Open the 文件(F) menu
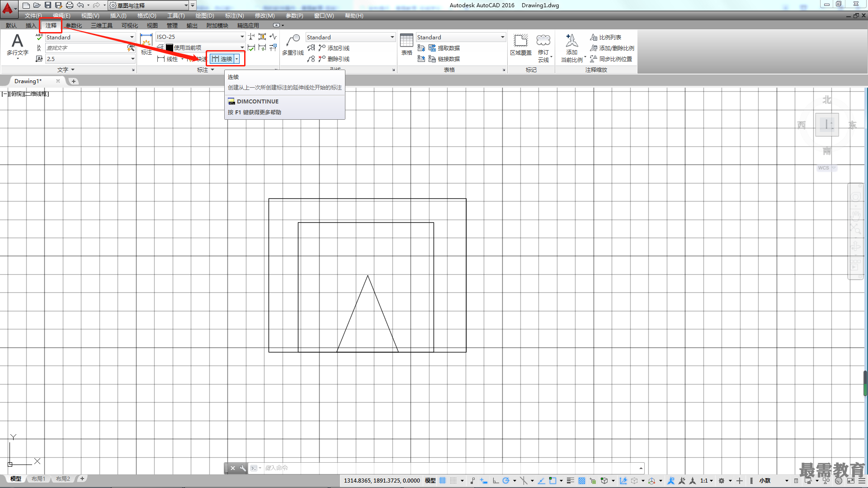Image resolution: width=868 pixels, height=488 pixels. click(33, 16)
